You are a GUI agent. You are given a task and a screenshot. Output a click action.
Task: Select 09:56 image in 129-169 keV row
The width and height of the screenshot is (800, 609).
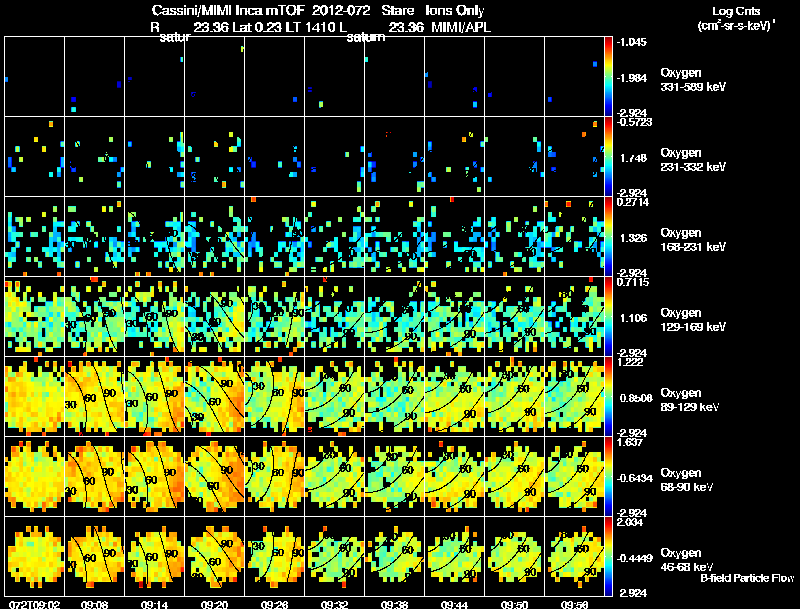[574, 316]
